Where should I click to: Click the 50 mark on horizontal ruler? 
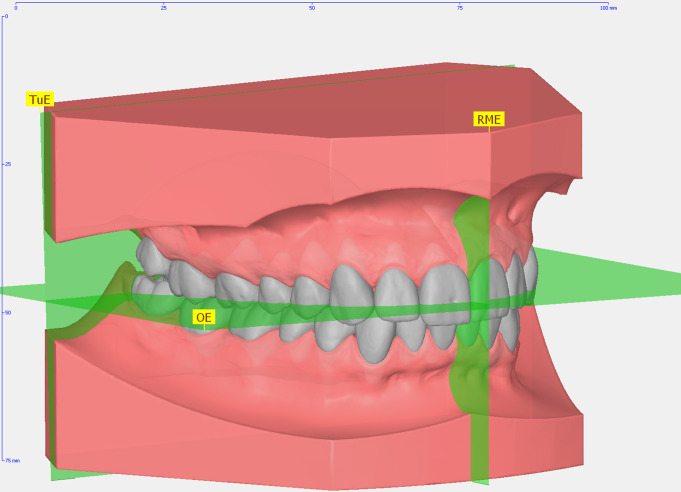(x=312, y=8)
